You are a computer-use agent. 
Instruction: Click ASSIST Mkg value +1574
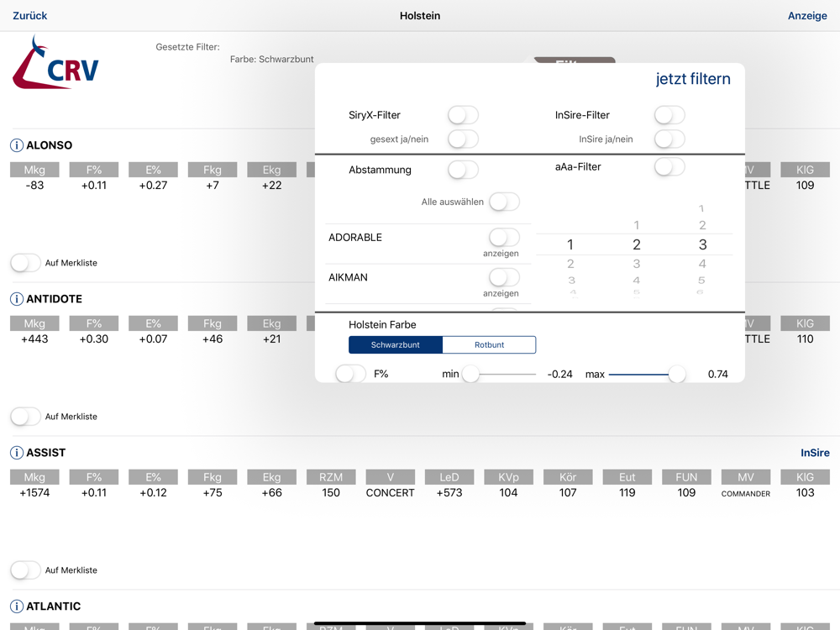point(34,493)
